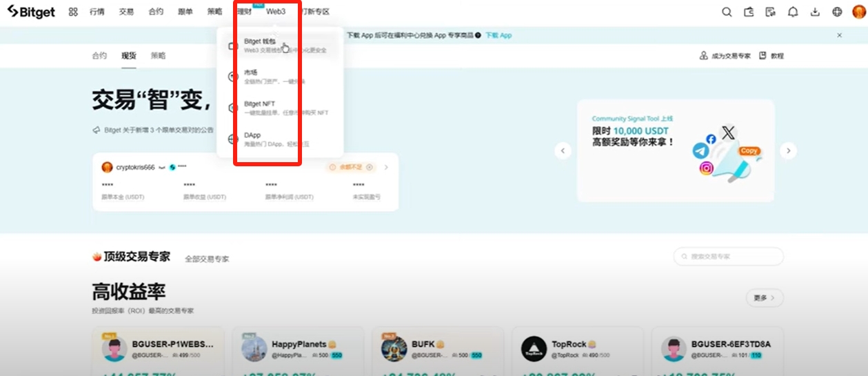This screenshot has height=376, width=868.
Task: Click the fire icon beside 顶级交易专家
Action: pos(97,257)
